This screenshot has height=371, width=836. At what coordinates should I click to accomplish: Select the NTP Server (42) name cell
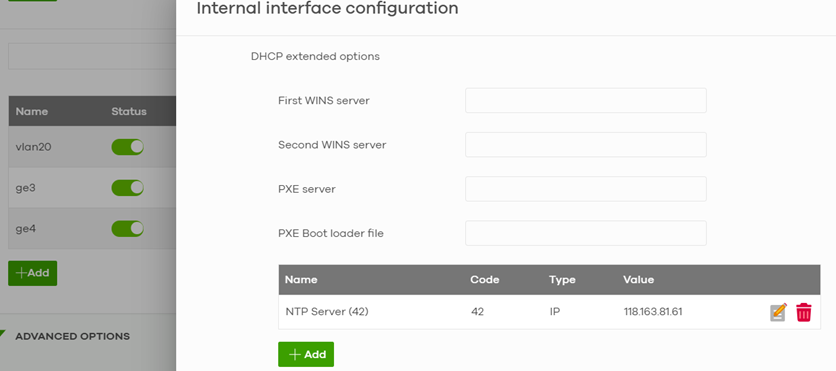click(x=327, y=312)
